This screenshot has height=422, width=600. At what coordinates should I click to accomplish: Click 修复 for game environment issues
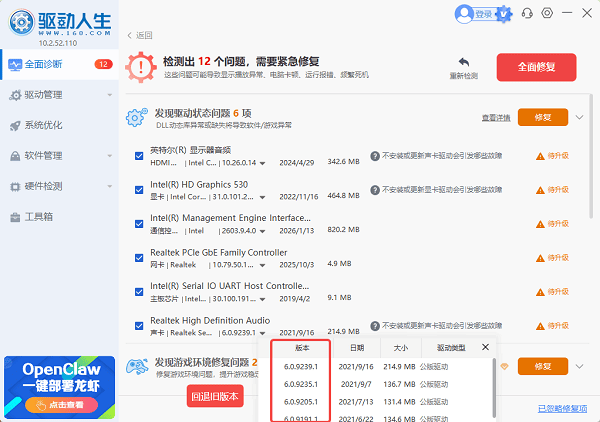point(543,367)
